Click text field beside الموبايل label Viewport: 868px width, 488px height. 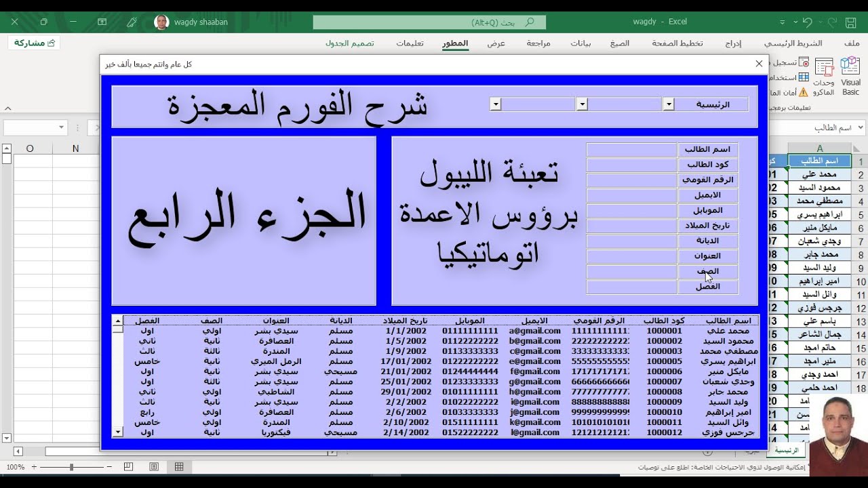click(631, 210)
